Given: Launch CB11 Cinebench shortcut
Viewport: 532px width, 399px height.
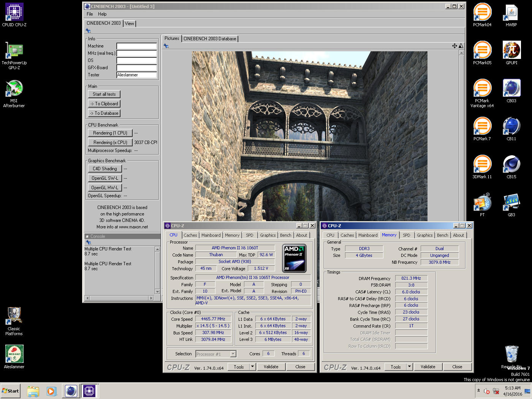Looking at the screenshot, I should point(511,129).
